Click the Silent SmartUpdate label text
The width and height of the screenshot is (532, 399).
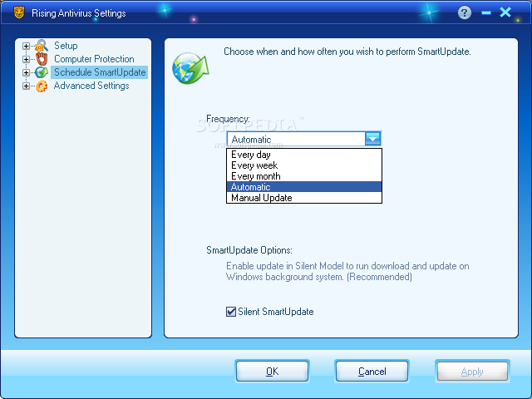[275, 312]
